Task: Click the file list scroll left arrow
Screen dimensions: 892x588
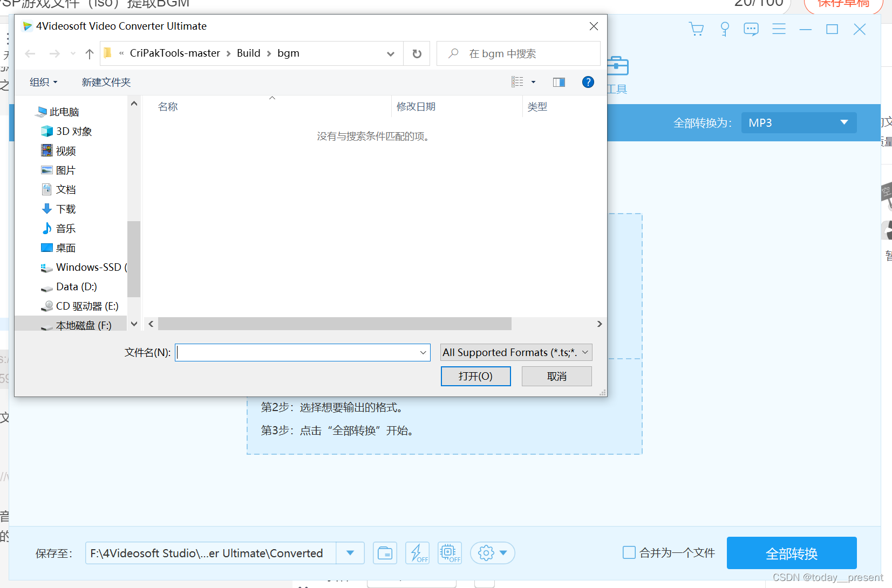Action: click(x=151, y=324)
